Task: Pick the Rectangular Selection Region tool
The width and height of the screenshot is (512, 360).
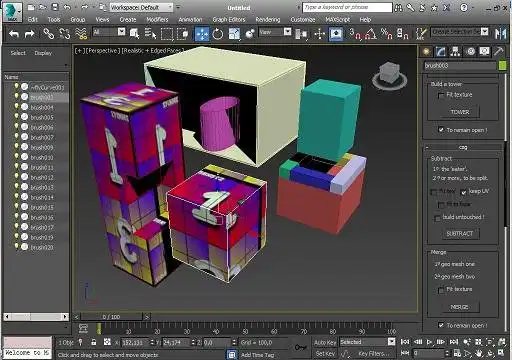Action: point(167,34)
